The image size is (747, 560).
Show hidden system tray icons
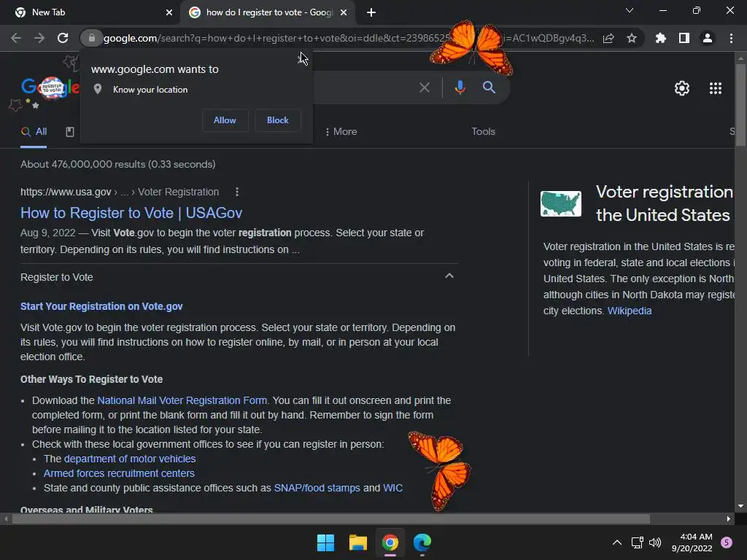click(617, 542)
